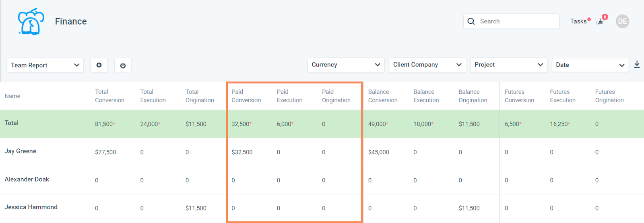The image size is (644, 223).
Task: Open the Team Report dropdown
Action: [x=45, y=65]
